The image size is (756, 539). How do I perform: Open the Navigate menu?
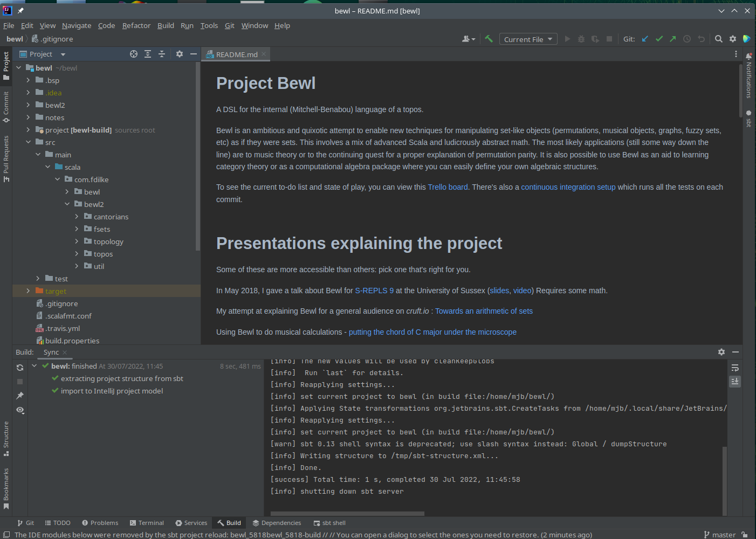(x=77, y=25)
